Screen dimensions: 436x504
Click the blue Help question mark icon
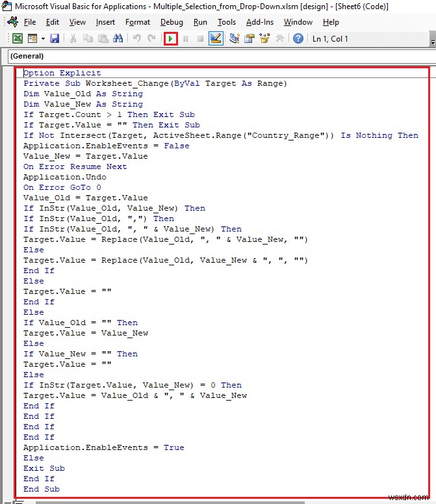[298, 39]
